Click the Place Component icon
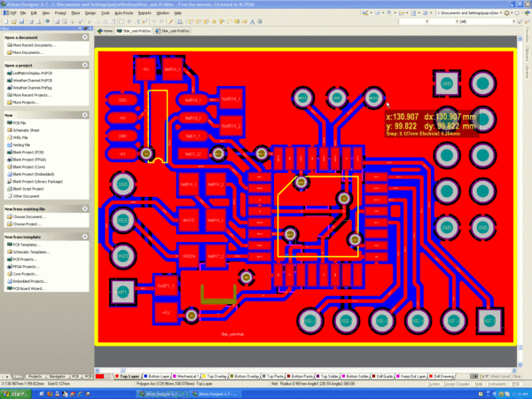Viewport: 532px width, 399px height. click(260, 21)
